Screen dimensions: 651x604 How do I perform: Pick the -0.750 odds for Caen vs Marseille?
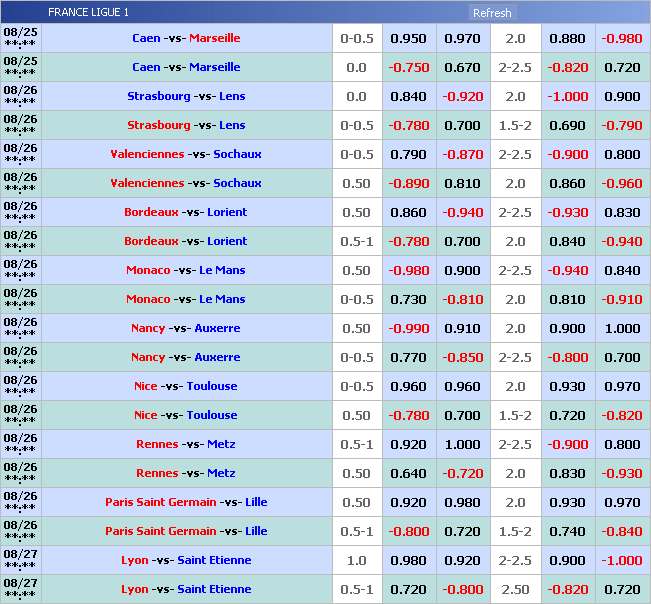(408, 68)
